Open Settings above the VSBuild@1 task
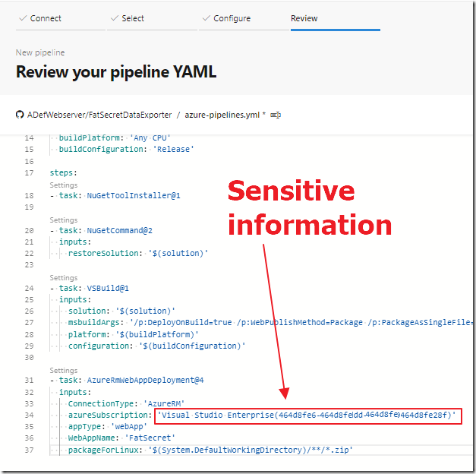The width and height of the screenshot is (476, 474). coord(64,278)
